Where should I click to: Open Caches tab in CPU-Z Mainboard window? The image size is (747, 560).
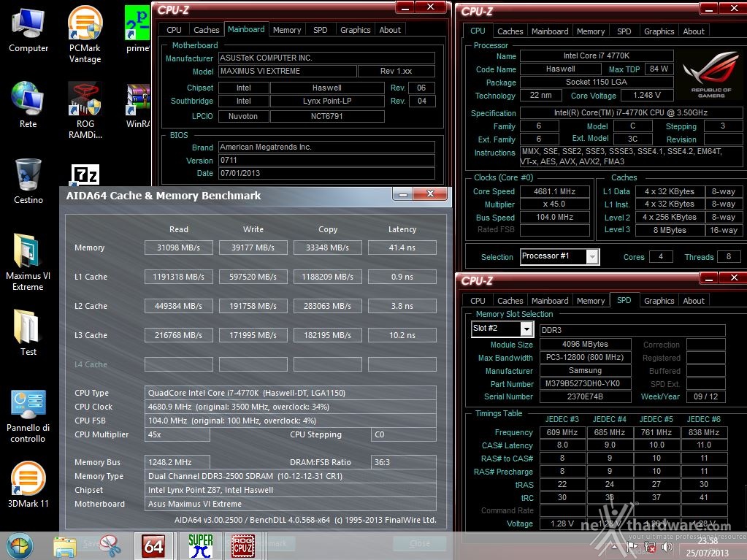click(x=206, y=30)
